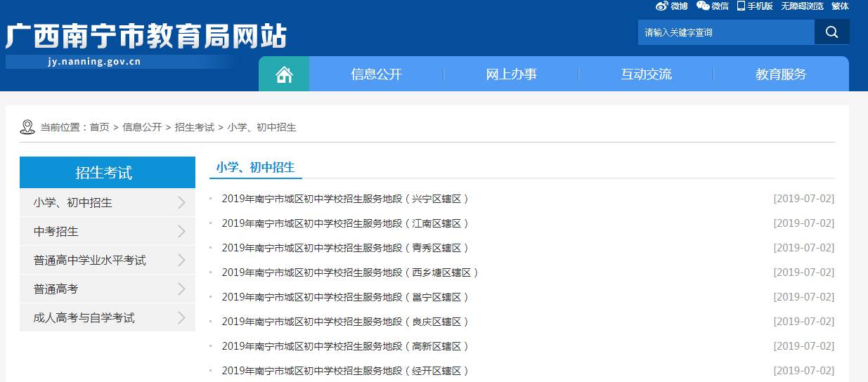Click the 招生考试 sidebar header
This screenshot has width=868, height=382.
click(x=108, y=173)
